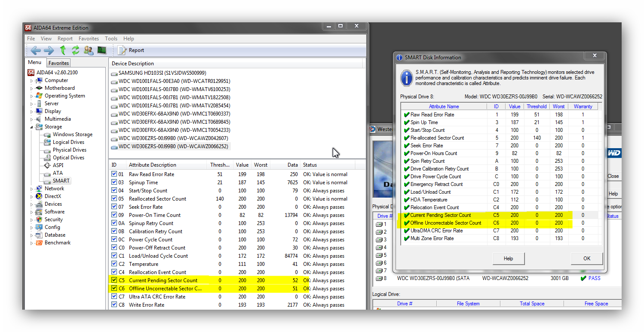Open the File menu

point(31,39)
